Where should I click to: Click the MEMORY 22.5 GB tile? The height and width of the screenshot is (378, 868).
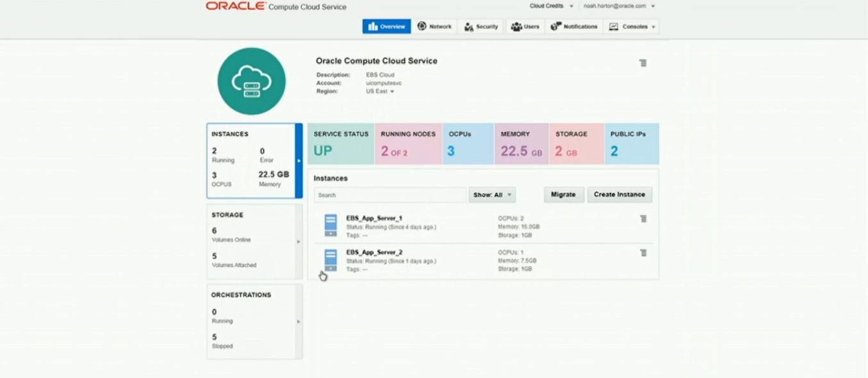tap(521, 144)
